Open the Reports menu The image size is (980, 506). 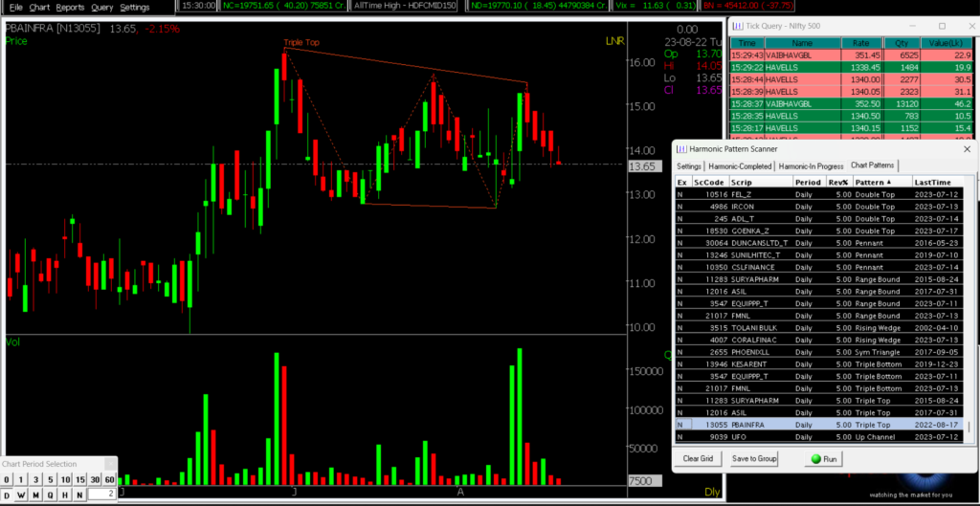click(70, 8)
